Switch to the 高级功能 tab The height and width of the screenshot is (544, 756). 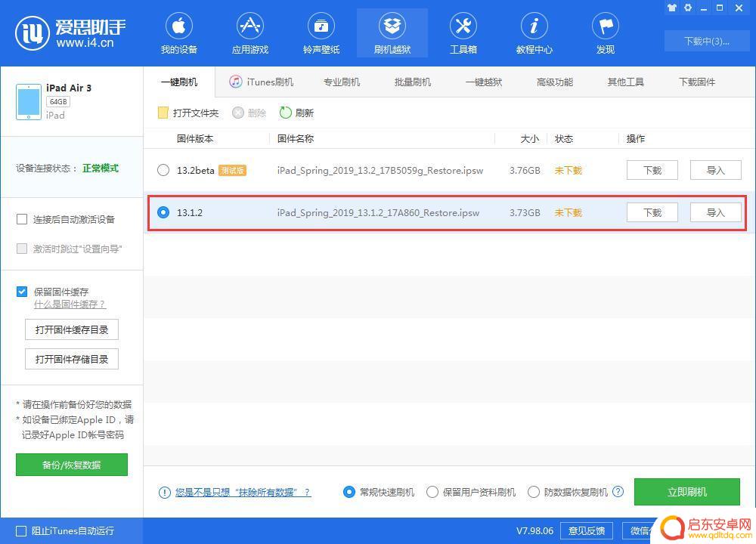(555, 82)
